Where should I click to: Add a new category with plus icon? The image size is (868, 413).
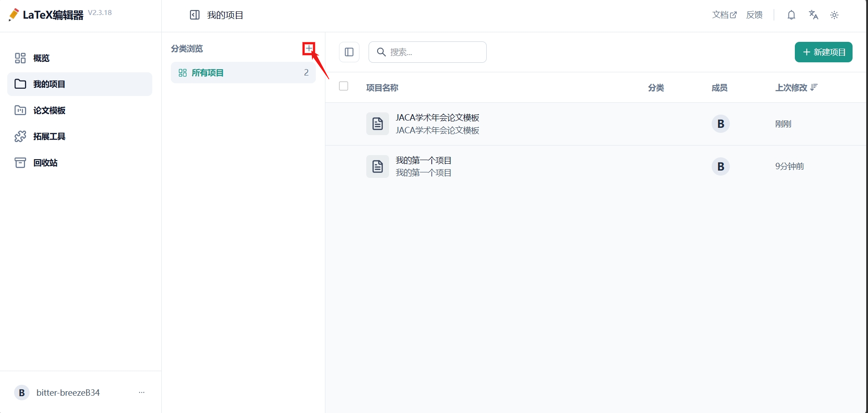point(309,49)
